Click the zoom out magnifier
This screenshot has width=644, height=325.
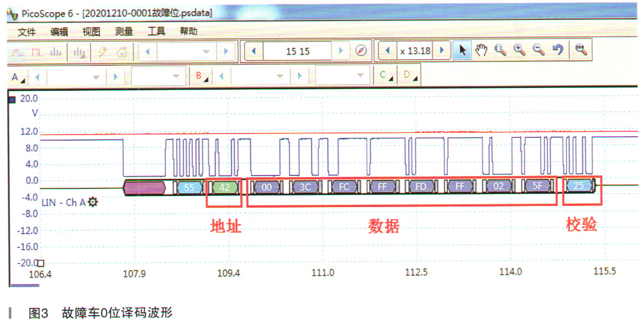click(x=539, y=50)
